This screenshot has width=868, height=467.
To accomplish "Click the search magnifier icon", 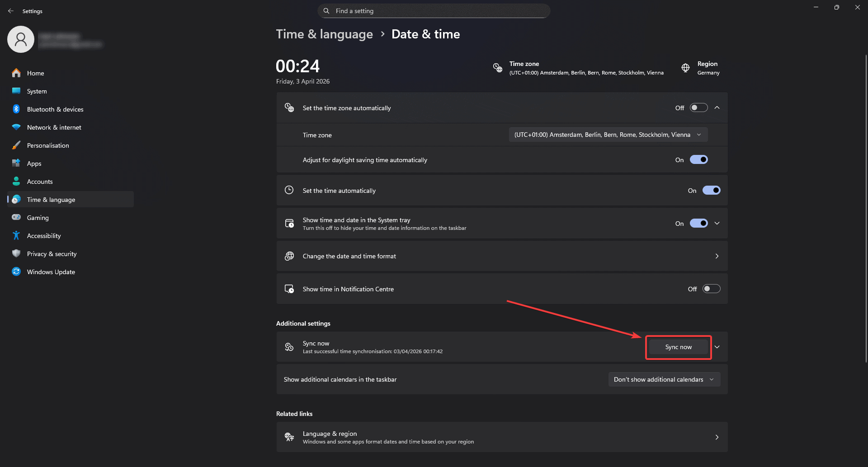I will (x=326, y=11).
